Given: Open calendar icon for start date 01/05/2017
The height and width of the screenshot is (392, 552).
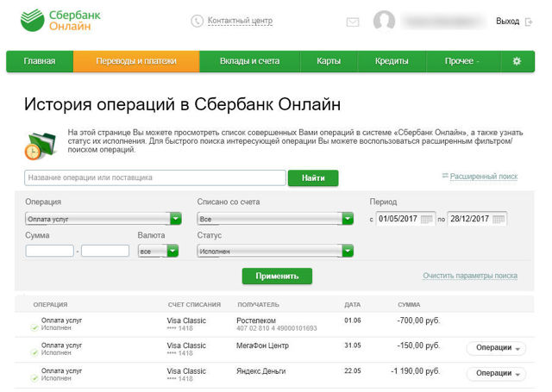Looking at the screenshot, I should point(426,219).
